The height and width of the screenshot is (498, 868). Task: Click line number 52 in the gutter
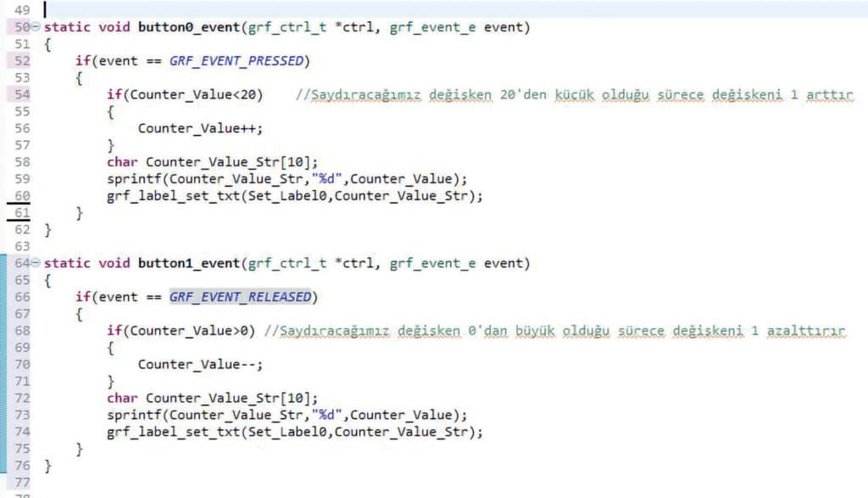pos(22,61)
